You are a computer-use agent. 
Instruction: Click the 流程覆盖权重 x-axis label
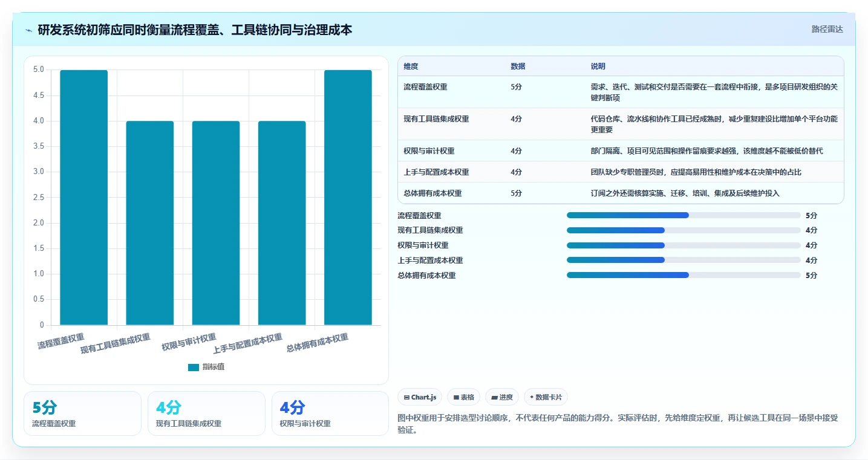(x=61, y=341)
